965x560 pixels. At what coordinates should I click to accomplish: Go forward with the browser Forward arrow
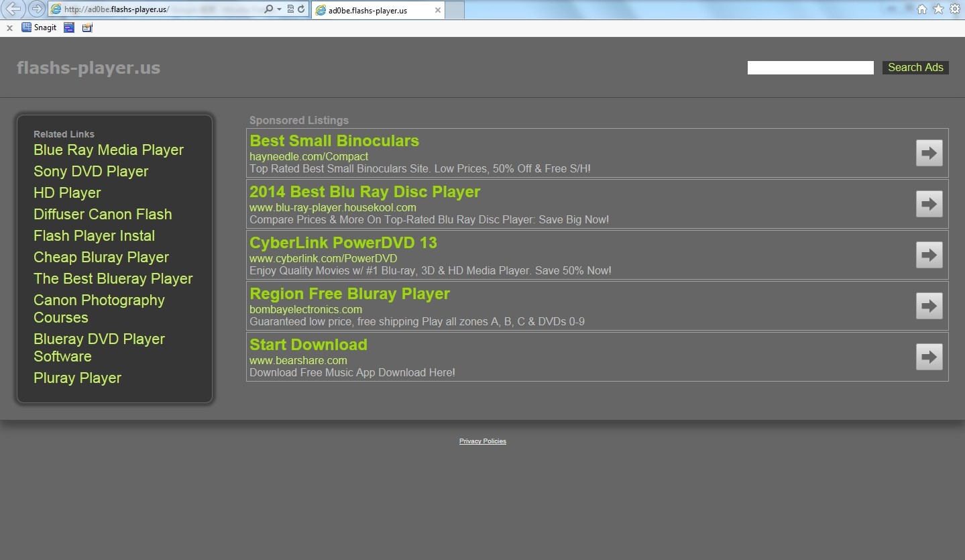tap(36, 9)
